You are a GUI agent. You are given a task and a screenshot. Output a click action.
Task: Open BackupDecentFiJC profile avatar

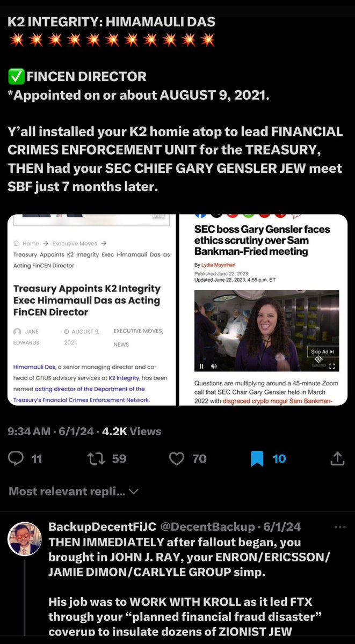(25, 539)
